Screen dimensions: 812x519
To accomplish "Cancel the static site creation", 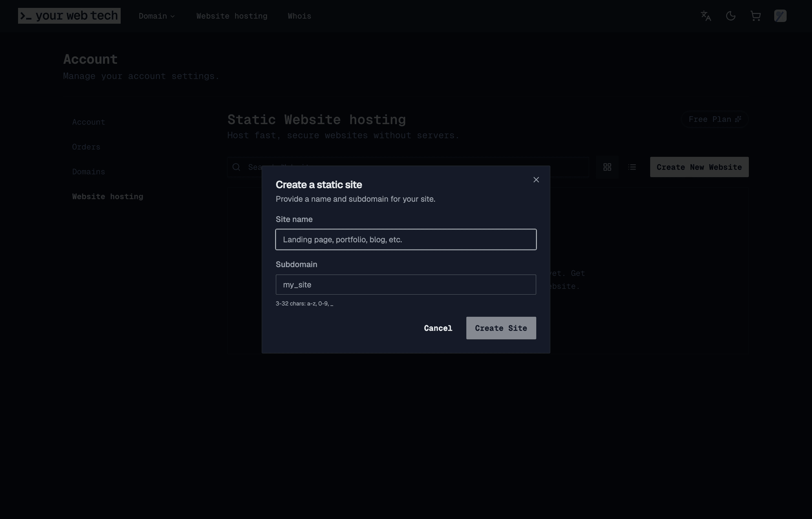I will 438,328.
